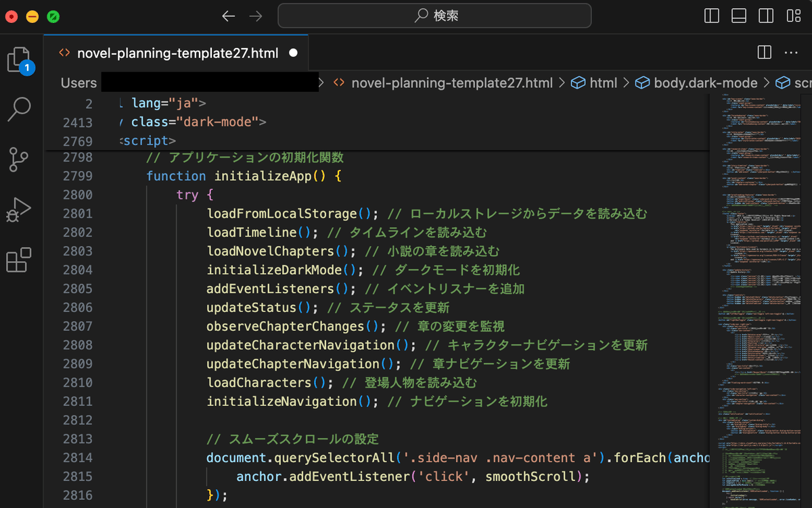Open the Users breadcrumb segment
This screenshot has height=508, width=812.
[78, 83]
